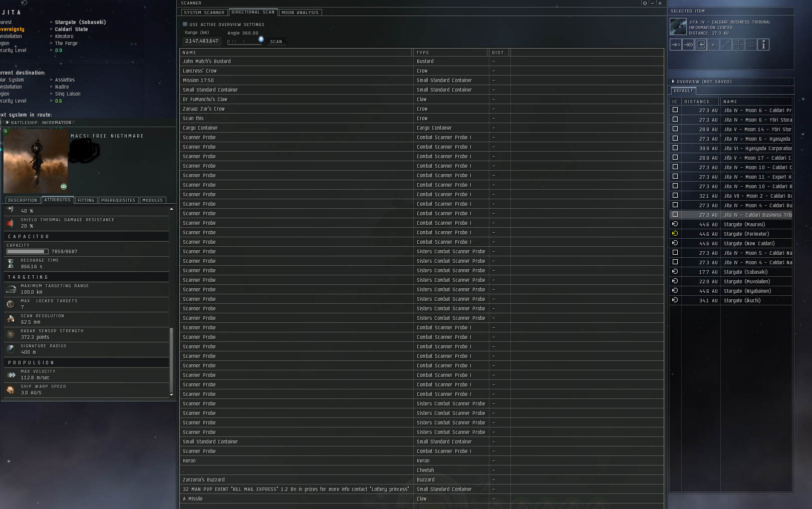Click the Look At eye icon in Selected Item
812x509 pixels.
point(751,45)
